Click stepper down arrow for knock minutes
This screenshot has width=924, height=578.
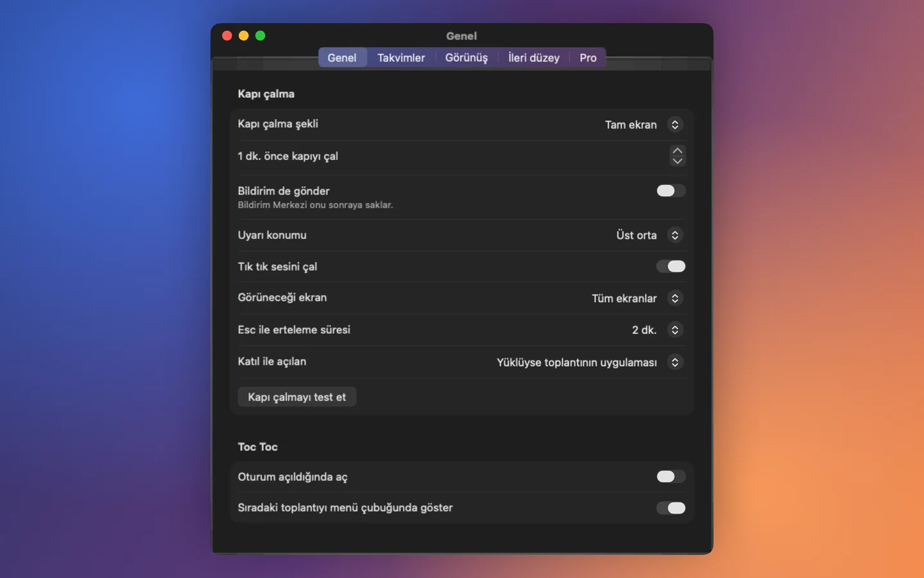tap(677, 161)
